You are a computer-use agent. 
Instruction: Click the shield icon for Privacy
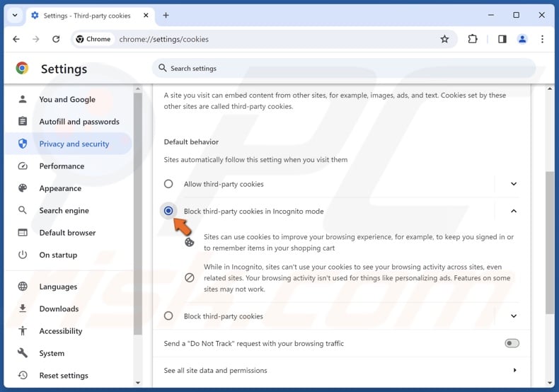pos(23,144)
